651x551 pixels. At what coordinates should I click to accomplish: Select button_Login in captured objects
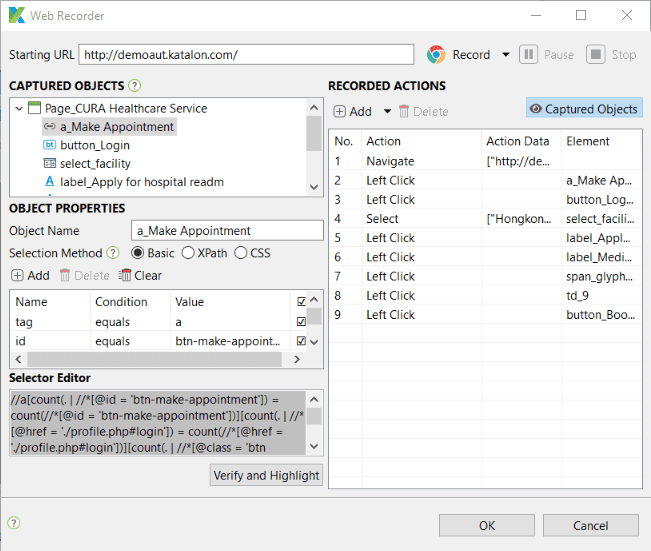click(x=95, y=145)
